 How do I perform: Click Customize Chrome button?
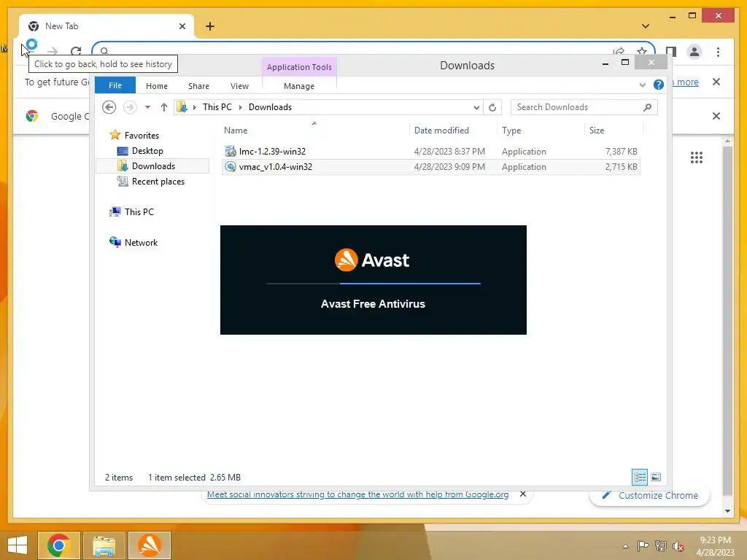point(650,495)
